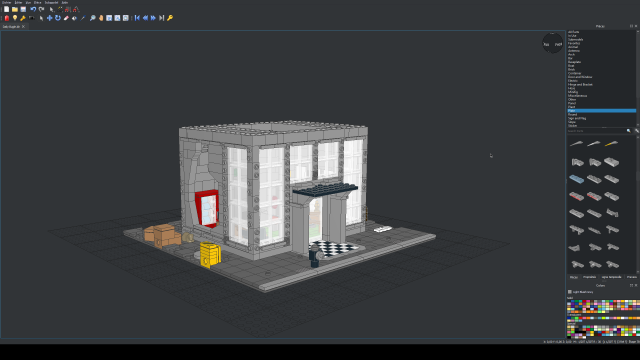Switch to the Properties tab under the parts list
Screen dimensions: 640x360
pos(589,277)
